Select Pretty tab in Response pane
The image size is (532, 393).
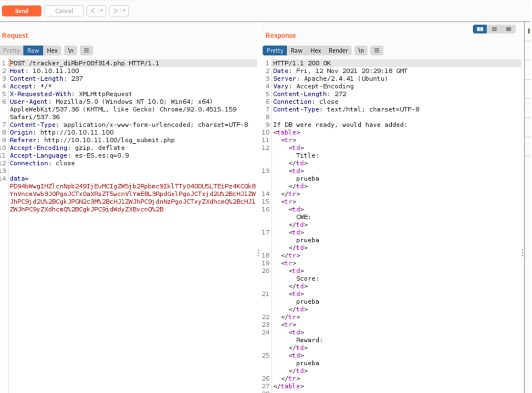pos(275,51)
